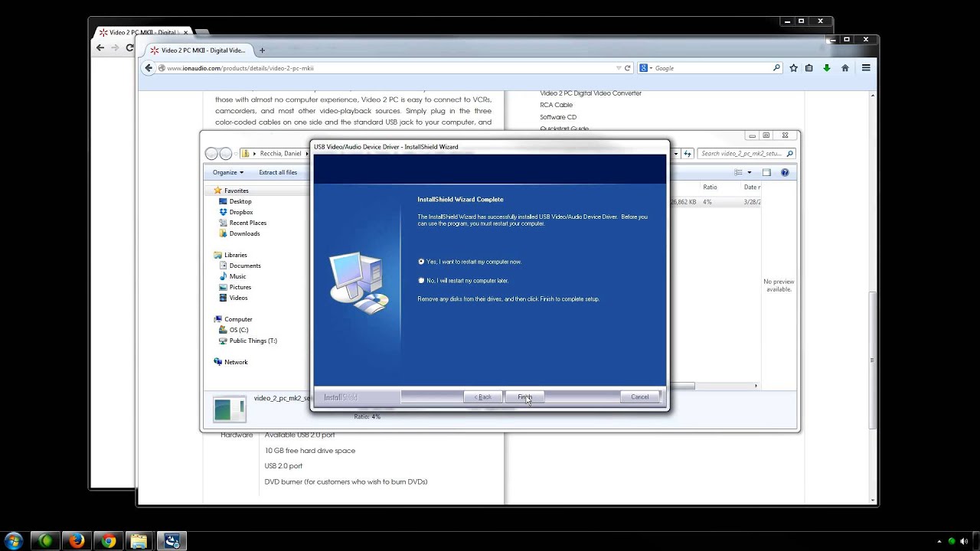Open Dropbox in Explorer sidebar
This screenshot has width=980, height=551.
coord(241,212)
